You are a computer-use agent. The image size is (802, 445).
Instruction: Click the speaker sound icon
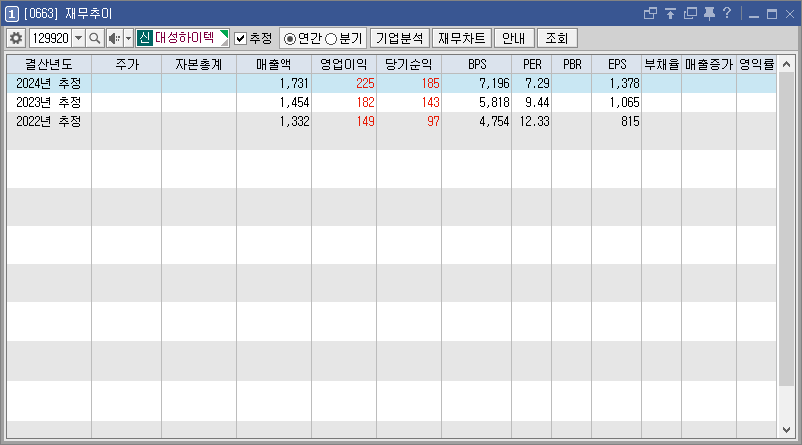click(115, 38)
